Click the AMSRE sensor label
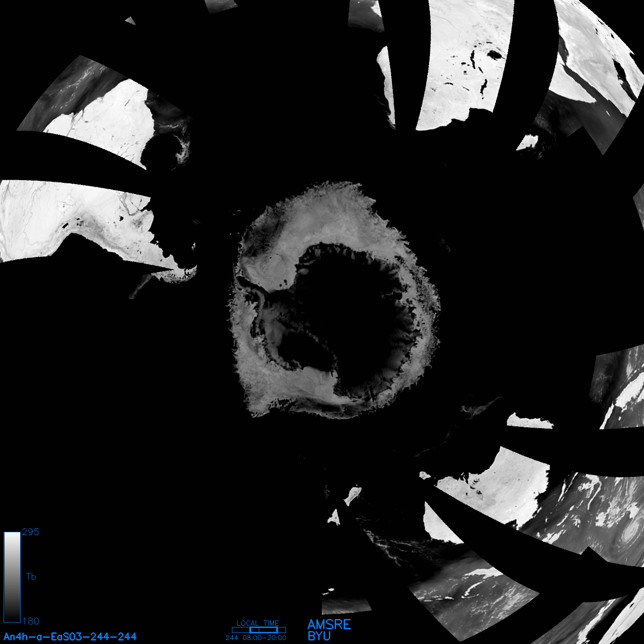Screen dimensions: 644x644 (329, 624)
